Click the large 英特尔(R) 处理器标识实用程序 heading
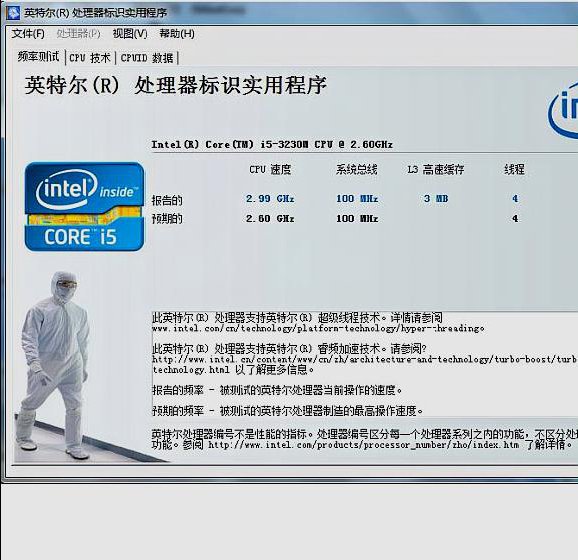The image size is (578, 560). click(x=175, y=85)
